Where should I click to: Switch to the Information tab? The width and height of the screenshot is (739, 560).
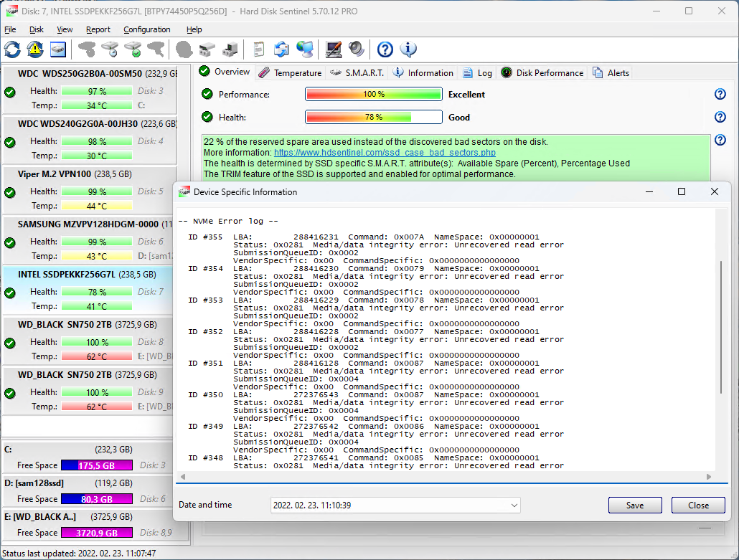click(423, 73)
